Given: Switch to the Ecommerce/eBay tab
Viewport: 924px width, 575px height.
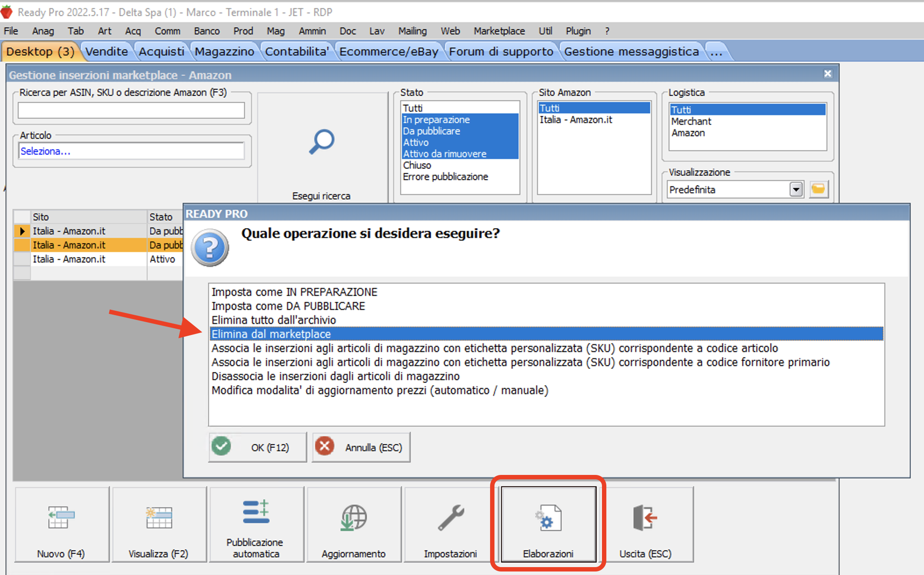Looking at the screenshot, I should coord(389,52).
